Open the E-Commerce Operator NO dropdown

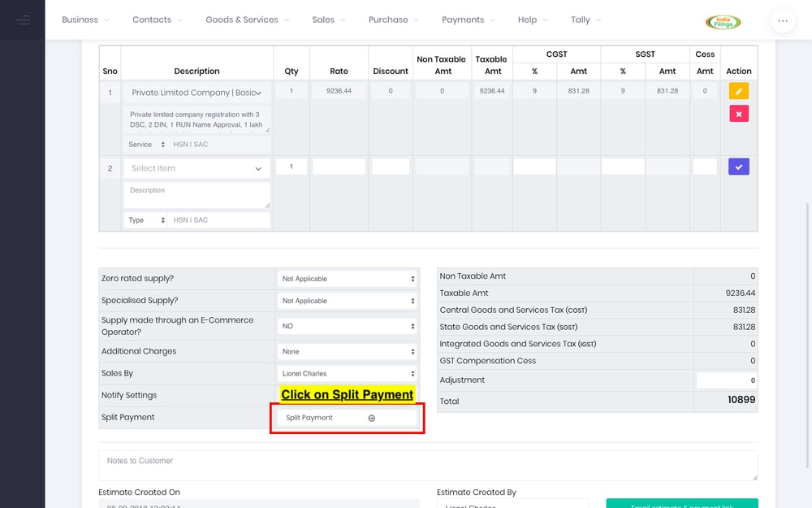point(348,326)
